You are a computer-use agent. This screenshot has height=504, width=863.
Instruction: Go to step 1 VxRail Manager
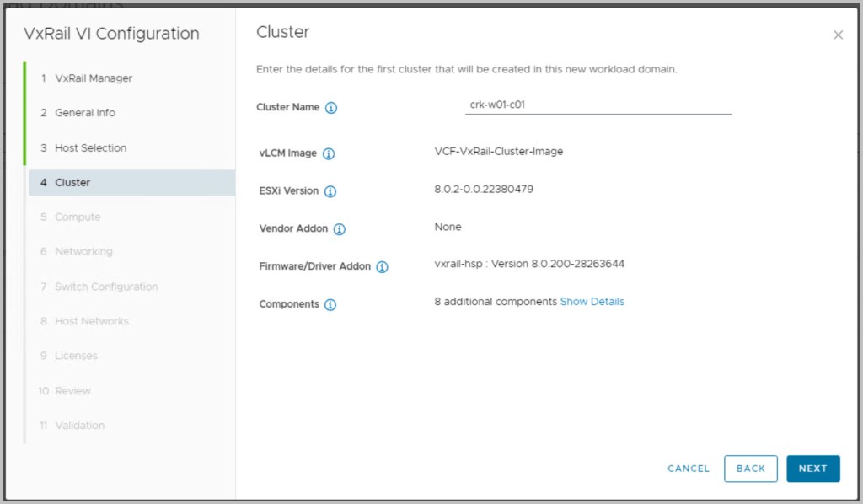(93, 78)
